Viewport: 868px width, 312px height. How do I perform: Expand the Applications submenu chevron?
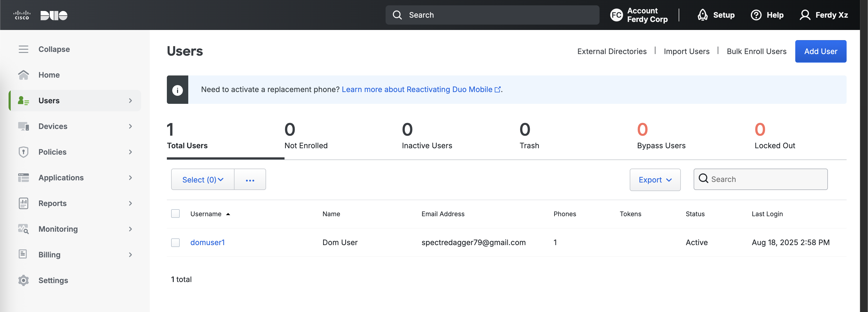[130, 178]
